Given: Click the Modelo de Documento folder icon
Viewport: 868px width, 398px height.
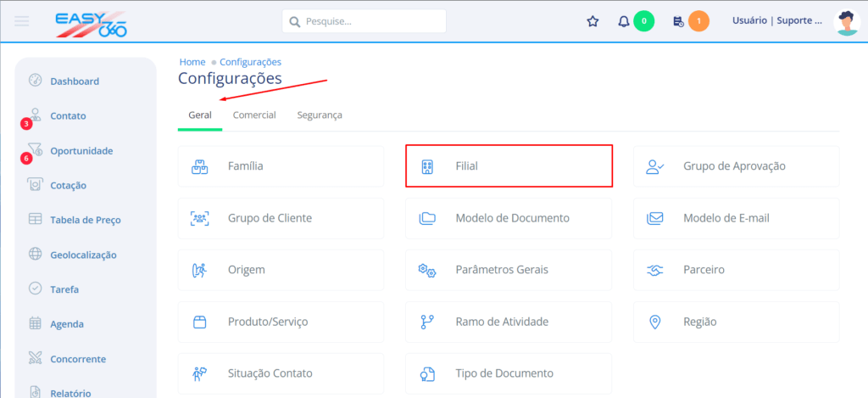Looking at the screenshot, I should click(427, 218).
